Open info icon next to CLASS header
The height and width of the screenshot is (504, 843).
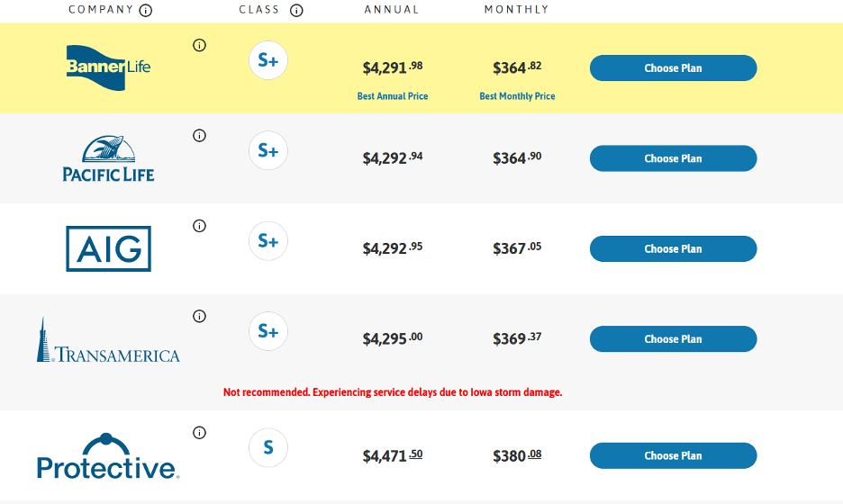pos(296,11)
